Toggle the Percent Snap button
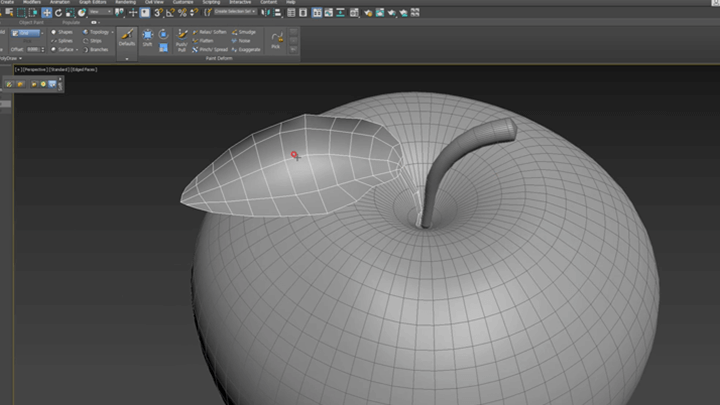Screen dimensions: 720x405 [182, 13]
